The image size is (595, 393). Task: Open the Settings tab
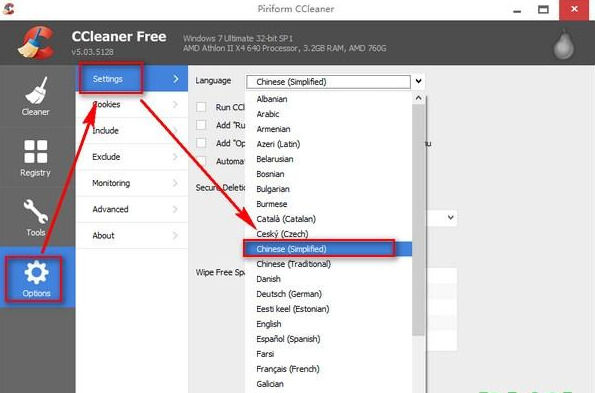(x=132, y=79)
